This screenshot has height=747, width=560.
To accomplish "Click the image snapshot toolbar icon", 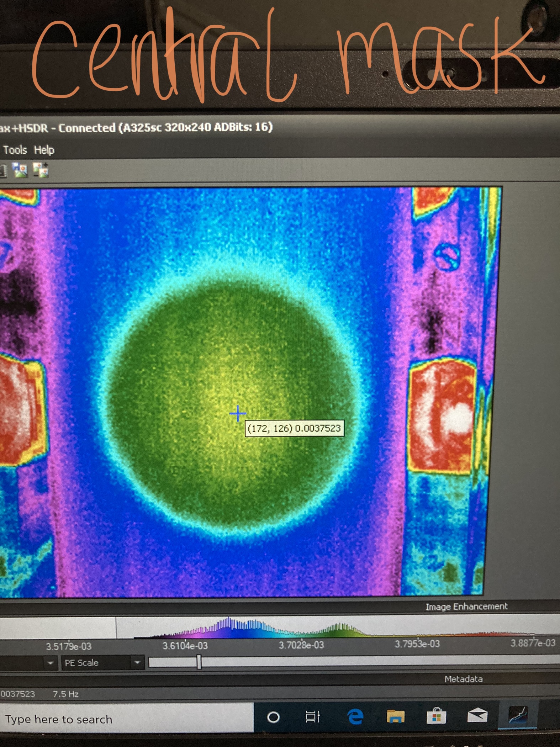I will coord(20,170).
